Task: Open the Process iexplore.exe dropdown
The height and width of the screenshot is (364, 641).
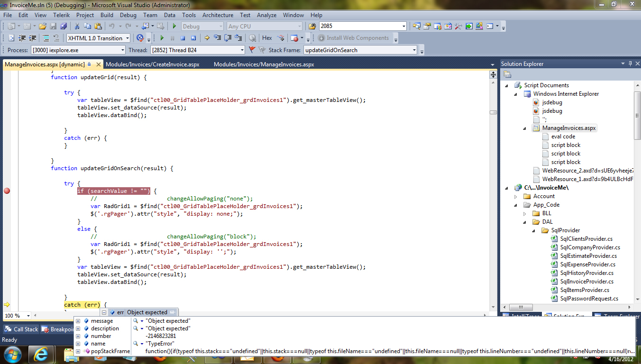Action: point(78,50)
